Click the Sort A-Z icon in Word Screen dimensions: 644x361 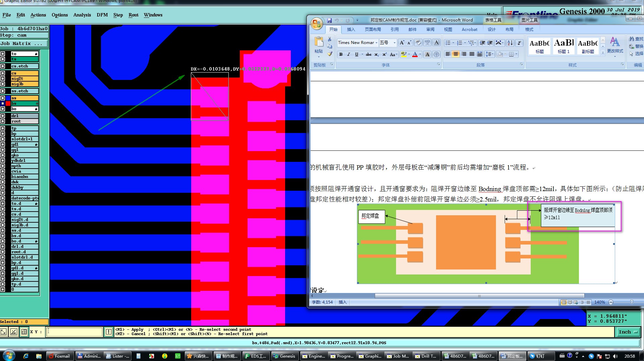pyautogui.click(x=510, y=43)
